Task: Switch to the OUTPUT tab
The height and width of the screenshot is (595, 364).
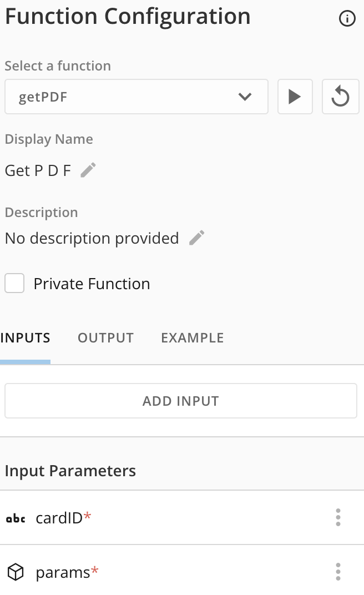Action: (105, 337)
